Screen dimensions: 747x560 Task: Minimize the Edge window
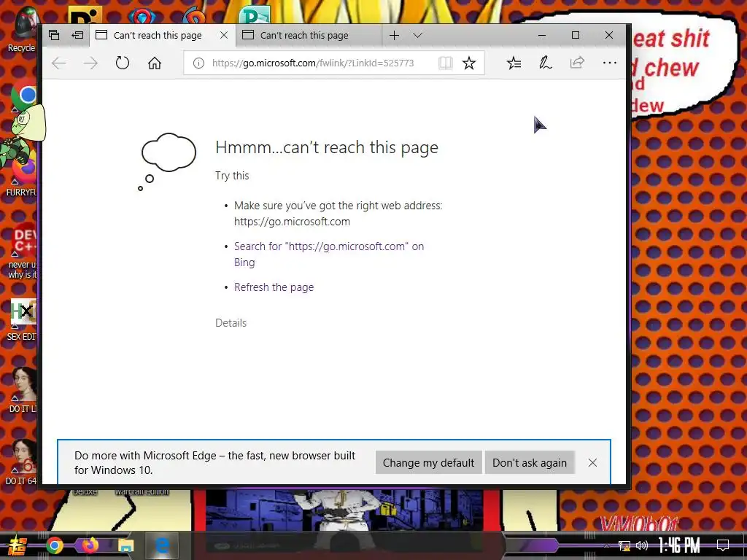[x=542, y=35]
